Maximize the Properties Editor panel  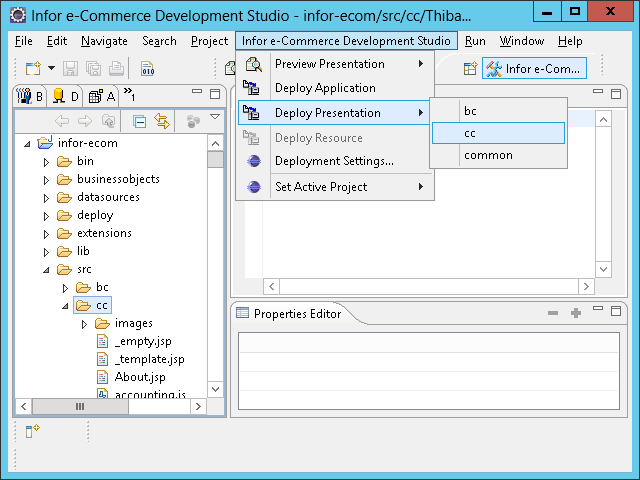597,313
